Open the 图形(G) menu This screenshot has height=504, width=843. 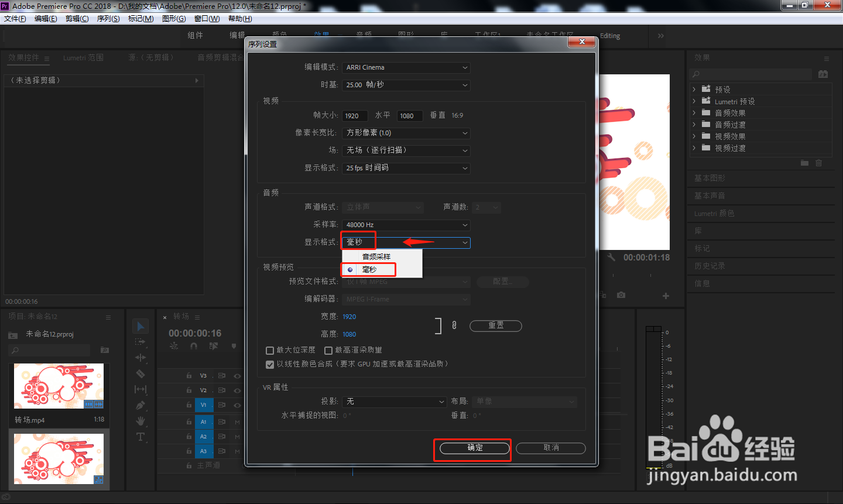tap(174, 19)
